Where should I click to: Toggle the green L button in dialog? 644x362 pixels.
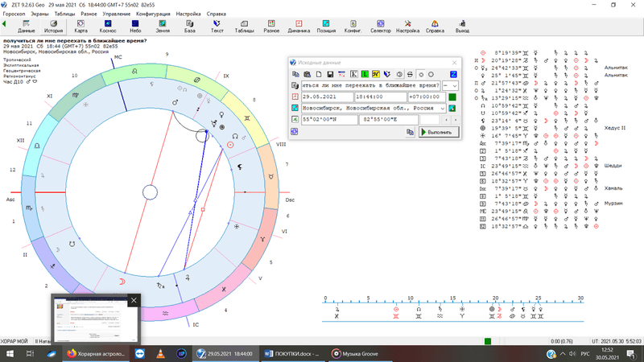coord(365,74)
